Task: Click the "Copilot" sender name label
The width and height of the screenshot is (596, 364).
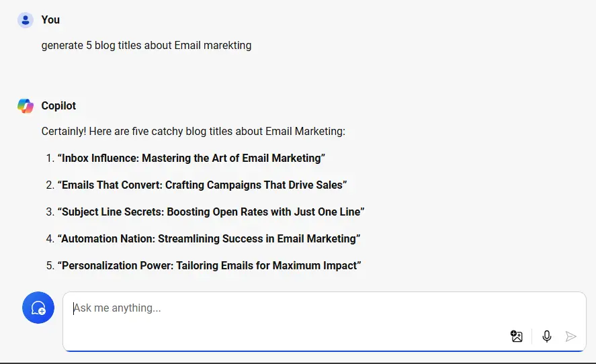Action: 58,106
